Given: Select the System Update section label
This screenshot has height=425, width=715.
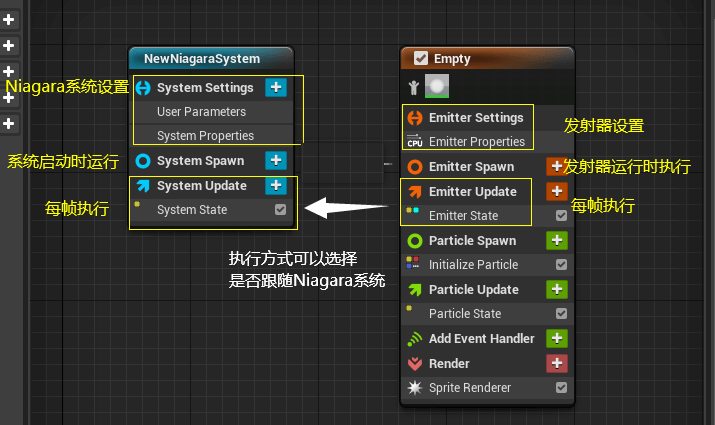Looking at the screenshot, I should pyautogui.click(x=202, y=186).
